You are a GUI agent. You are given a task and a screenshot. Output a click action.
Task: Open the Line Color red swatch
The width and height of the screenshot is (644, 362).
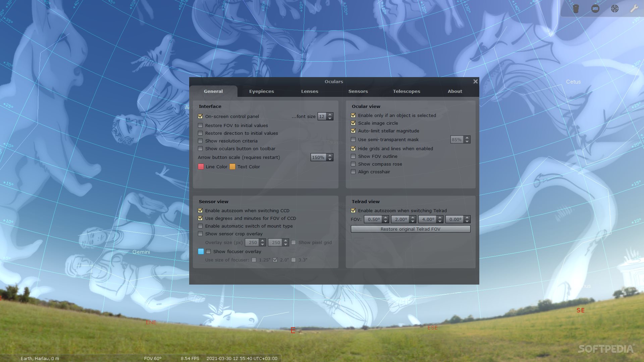pyautogui.click(x=201, y=167)
